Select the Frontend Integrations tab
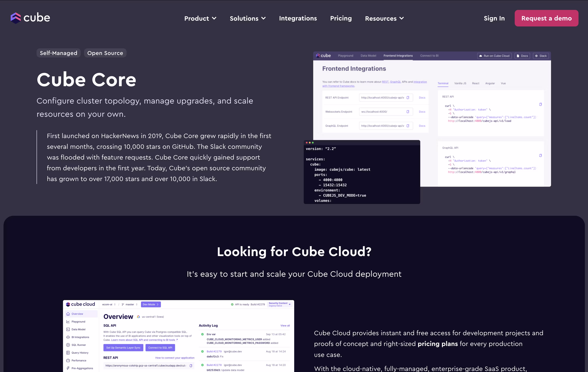588x372 pixels. point(398,56)
